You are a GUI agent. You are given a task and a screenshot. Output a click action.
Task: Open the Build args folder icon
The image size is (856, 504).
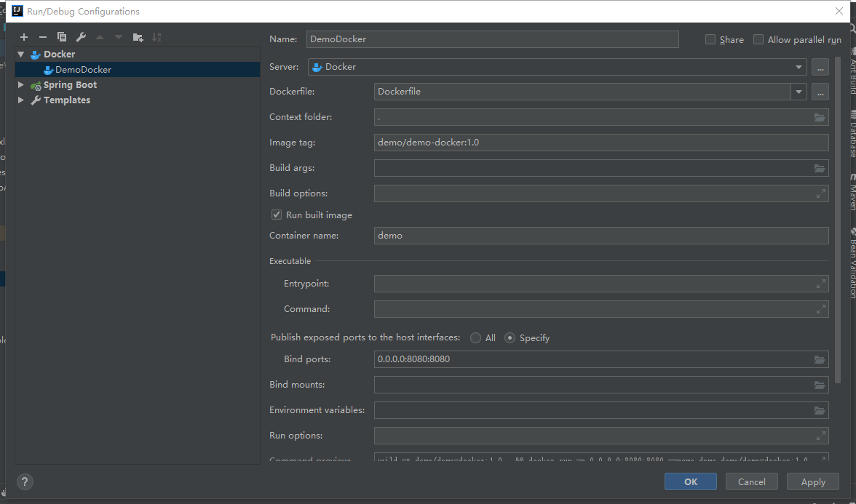pos(820,168)
